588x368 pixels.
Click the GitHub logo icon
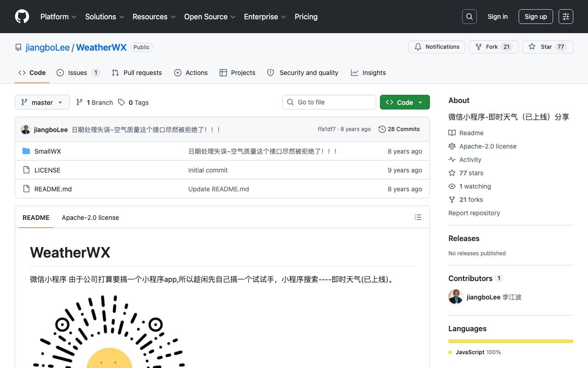22,17
